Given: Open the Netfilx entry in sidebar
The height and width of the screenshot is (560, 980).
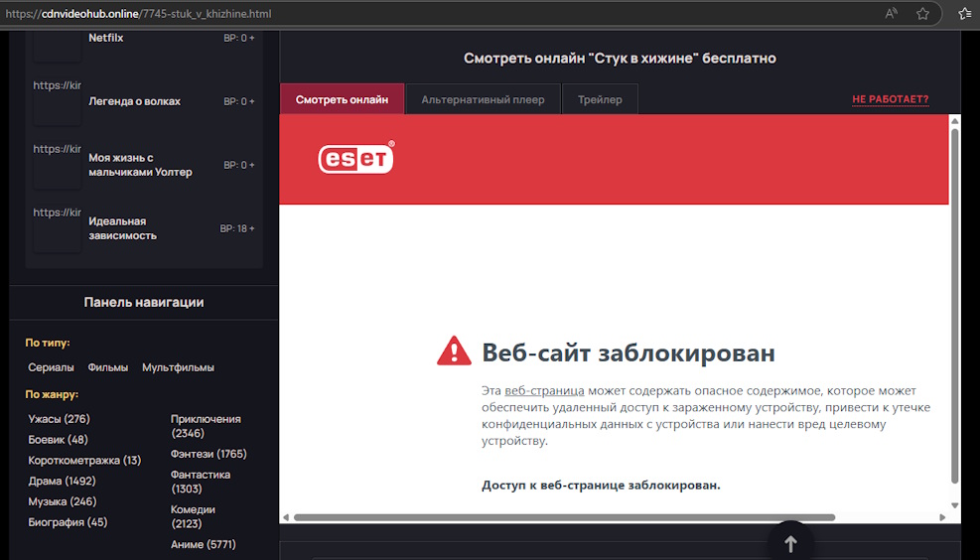Looking at the screenshot, I should click(105, 38).
